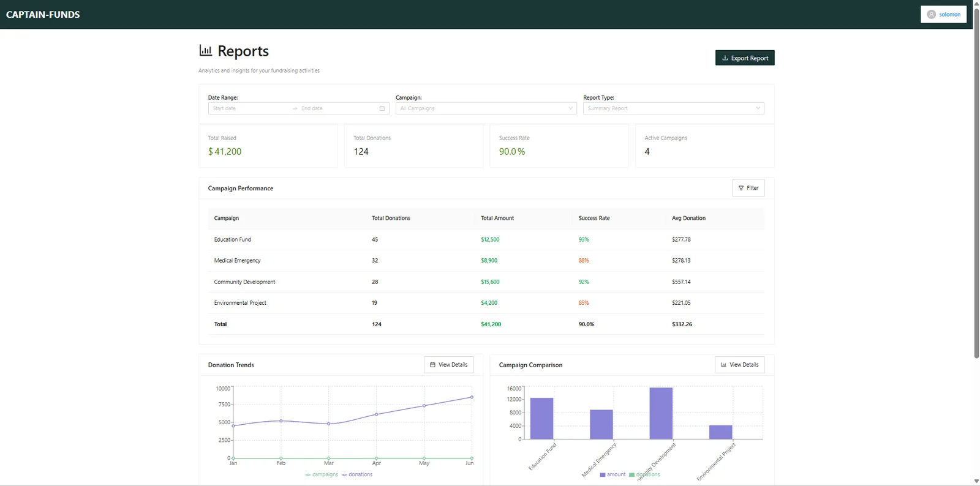The image size is (980, 486).
Task: Select the Medical Emergency bar in chart
Action: [x=601, y=425]
